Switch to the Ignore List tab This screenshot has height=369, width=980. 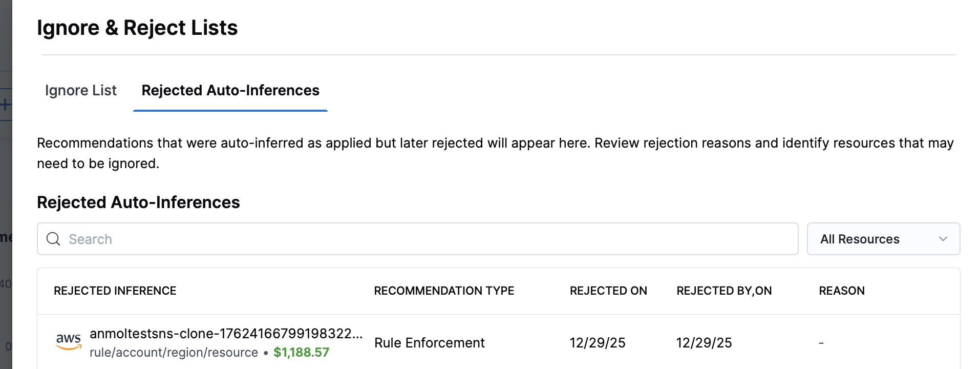tap(81, 91)
